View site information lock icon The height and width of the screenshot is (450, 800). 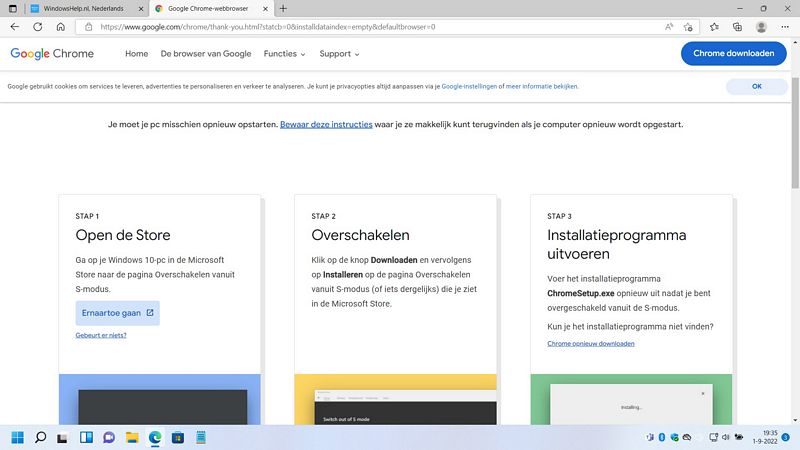(x=88, y=27)
